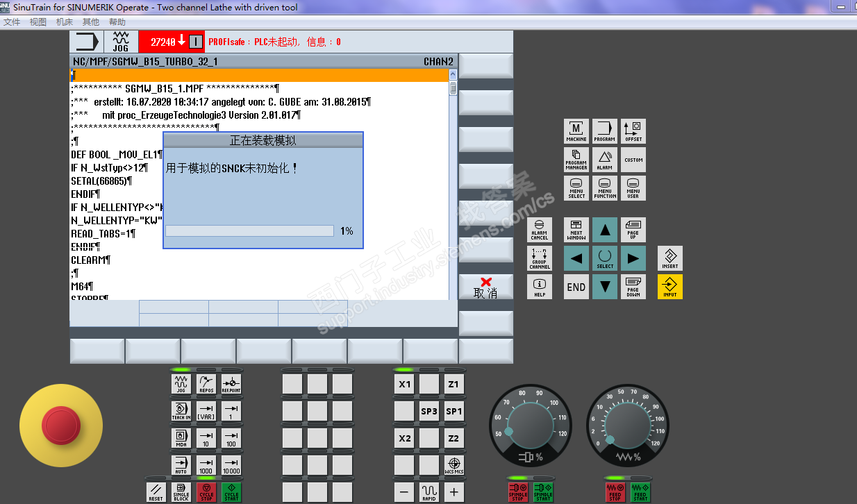The height and width of the screenshot is (504, 857).
Task: Click the PAGE UP key
Action: click(x=633, y=230)
